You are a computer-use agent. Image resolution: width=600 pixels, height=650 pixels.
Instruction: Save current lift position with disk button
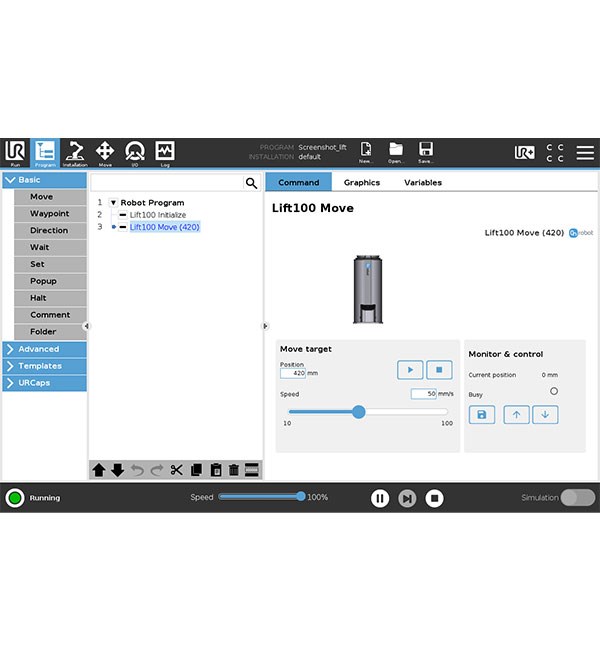(482, 415)
